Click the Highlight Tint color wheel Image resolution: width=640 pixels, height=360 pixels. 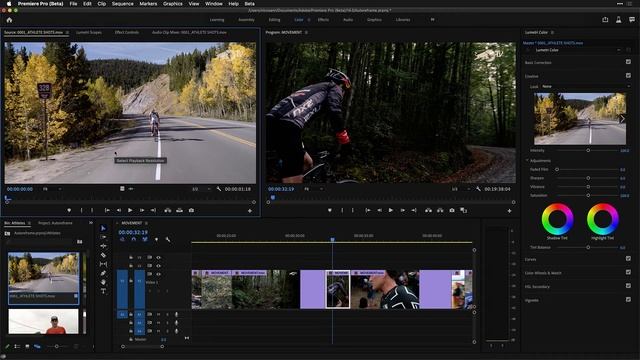[x=603, y=219]
